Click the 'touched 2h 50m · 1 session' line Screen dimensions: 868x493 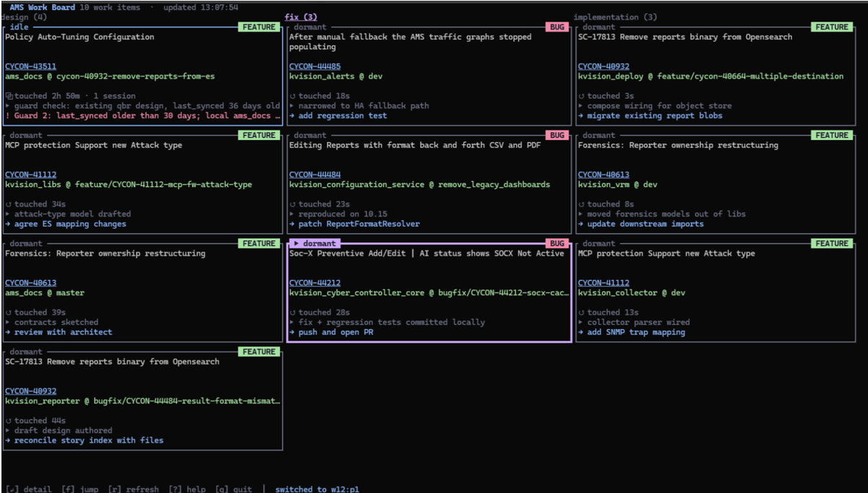click(71, 96)
